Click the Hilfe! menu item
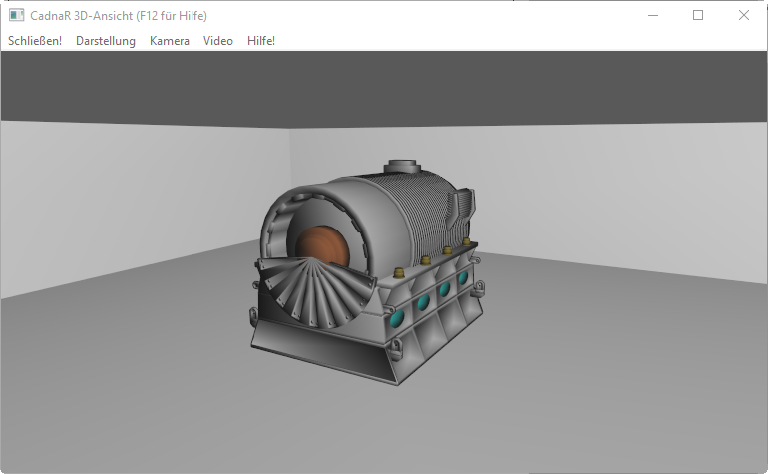This screenshot has width=768, height=474. point(261,41)
